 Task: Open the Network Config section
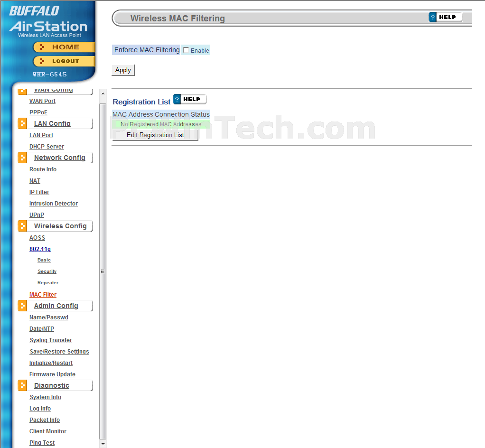pos(60,158)
